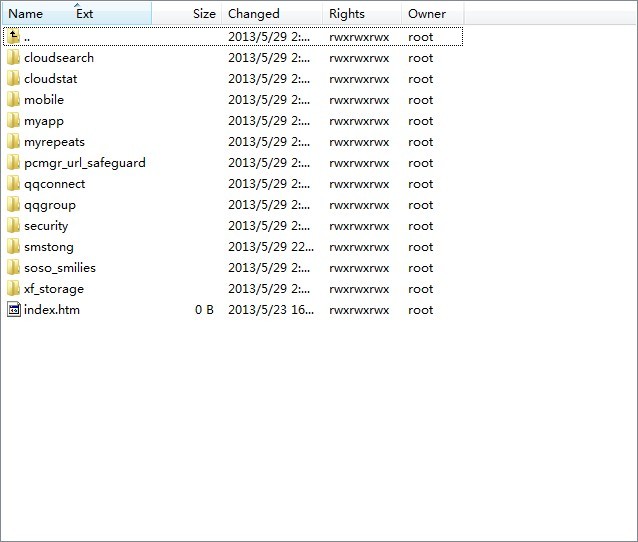The image size is (638, 542).
Task: Select the cloudsearch folder icon
Action: pyautogui.click(x=13, y=58)
